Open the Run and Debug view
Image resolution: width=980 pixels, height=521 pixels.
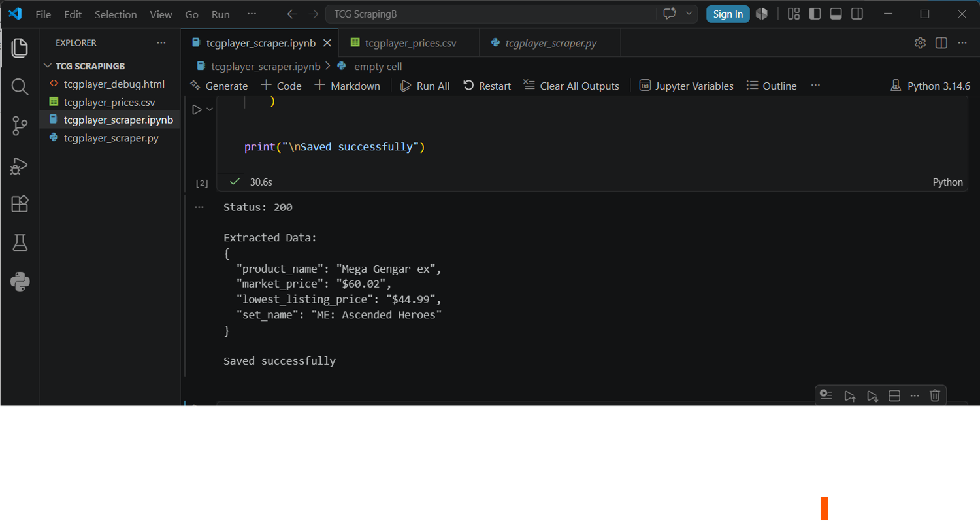[x=20, y=165]
